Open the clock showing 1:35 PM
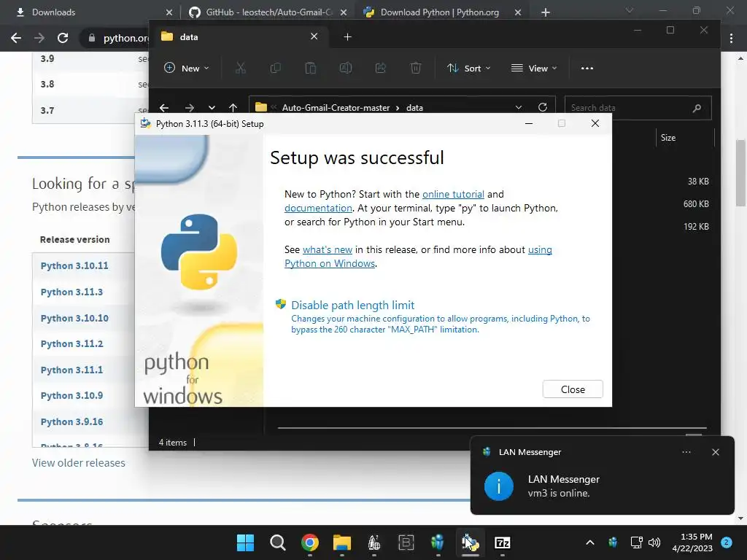Image resolution: width=747 pixels, height=560 pixels. tap(692, 542)
